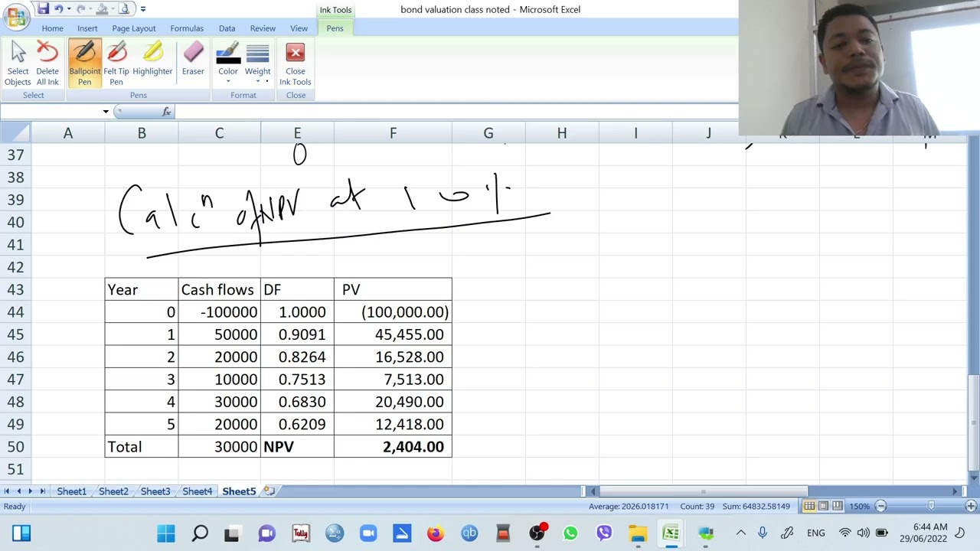The width and height of the screenshot is (980, 551).
Task: Show hidden system tray icons
Action: (740, 533)
